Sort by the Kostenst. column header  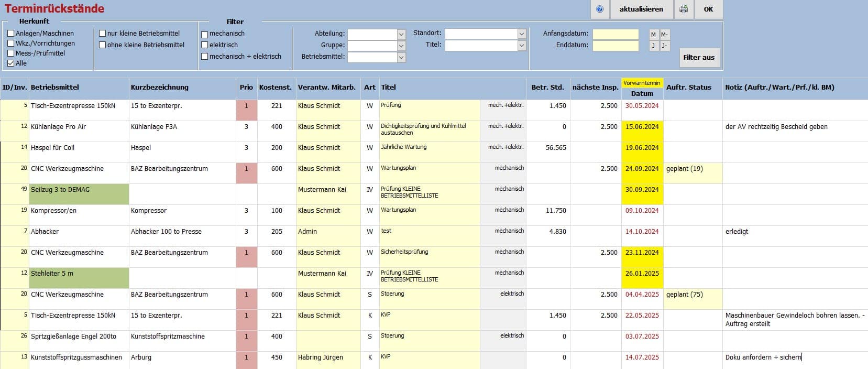[x=275, y=88]
